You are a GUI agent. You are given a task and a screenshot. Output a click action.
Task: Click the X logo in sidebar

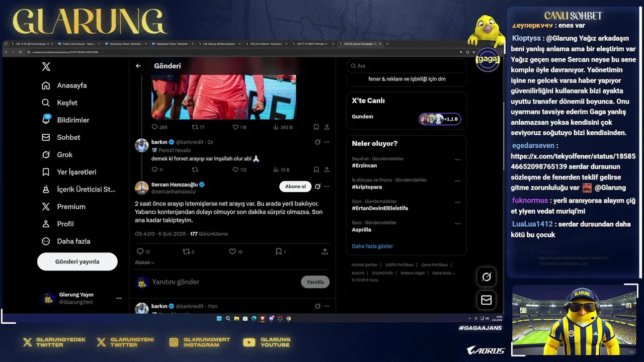coord(46,67)
